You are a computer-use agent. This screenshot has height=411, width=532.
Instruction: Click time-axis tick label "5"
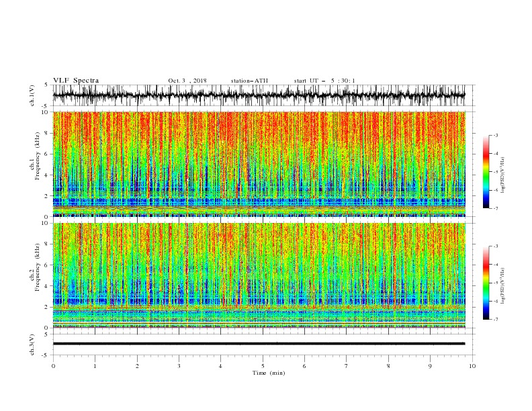click(263, 366)
